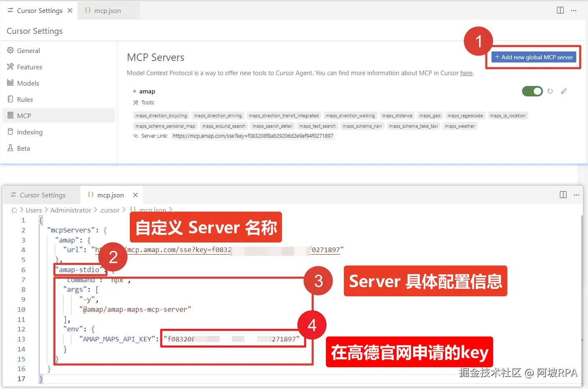Open more actions menu in top window
The image size is (588, 389).
coord(574,10)
